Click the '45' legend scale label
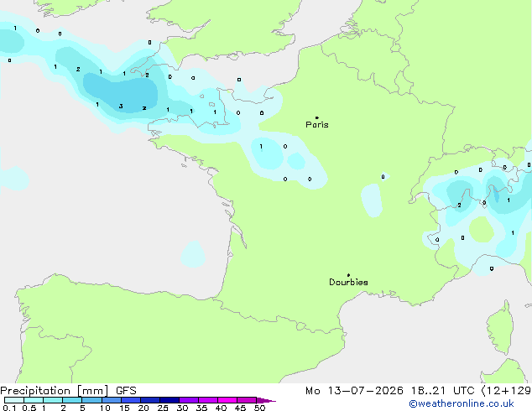Viewport: 532px width, 411px height. tap(240, 408)
